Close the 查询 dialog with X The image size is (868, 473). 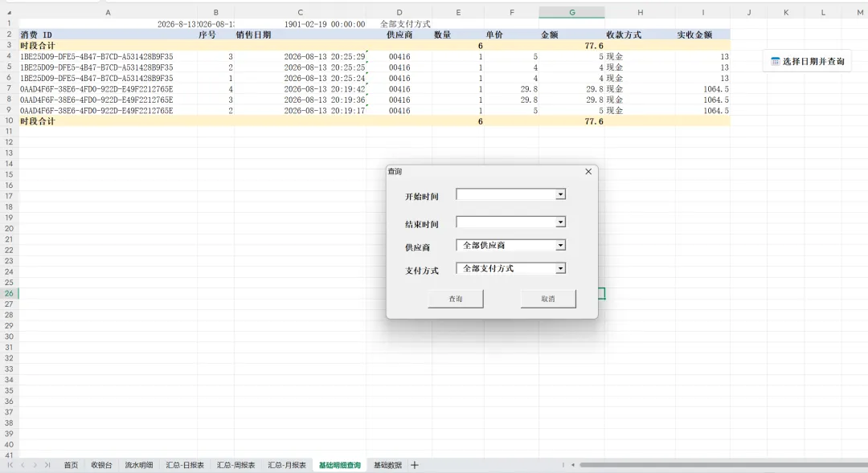tap(588, 172)
